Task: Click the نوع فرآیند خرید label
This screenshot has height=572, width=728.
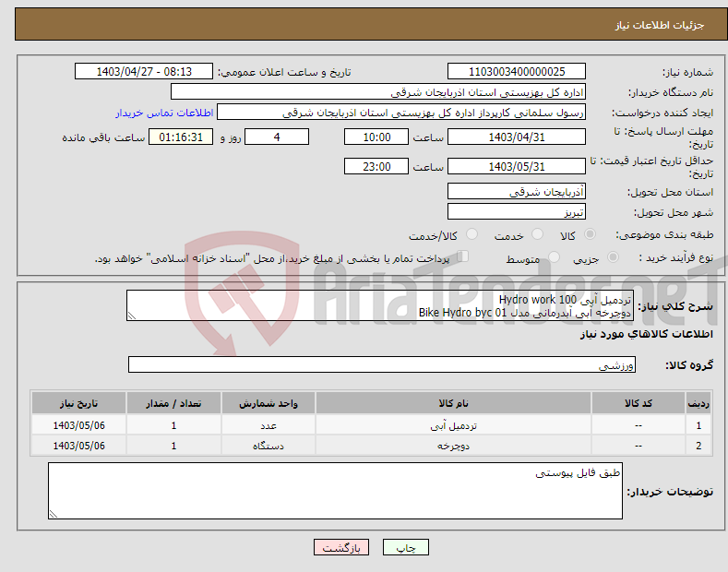Action: 676,257
